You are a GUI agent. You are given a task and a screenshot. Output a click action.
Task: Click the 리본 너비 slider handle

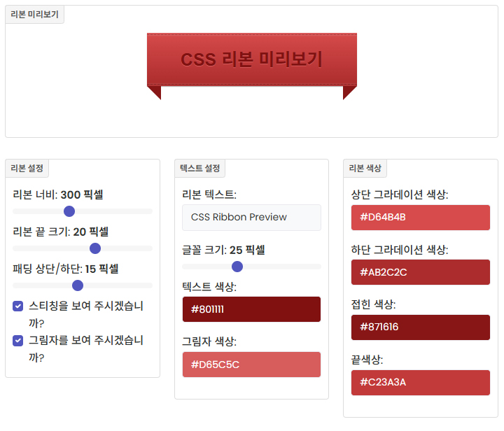69,211
